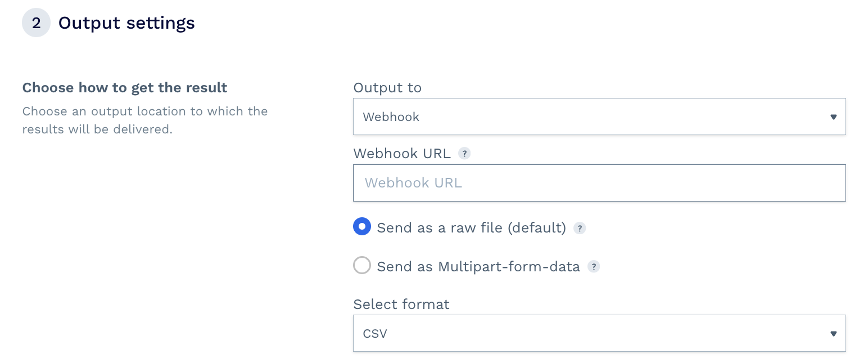Click the step 2 number badge

point(36,23)
